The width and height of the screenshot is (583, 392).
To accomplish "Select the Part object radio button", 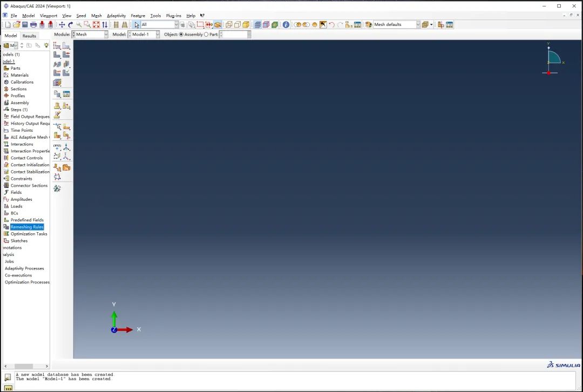I will [x=206, y=34].
